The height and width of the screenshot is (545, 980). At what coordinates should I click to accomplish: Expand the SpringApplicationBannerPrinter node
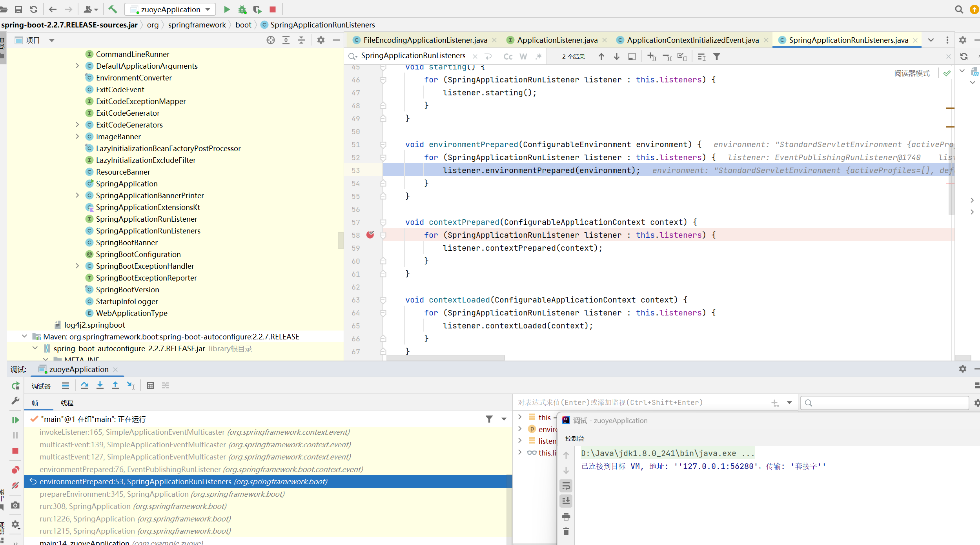pos(77,195)
